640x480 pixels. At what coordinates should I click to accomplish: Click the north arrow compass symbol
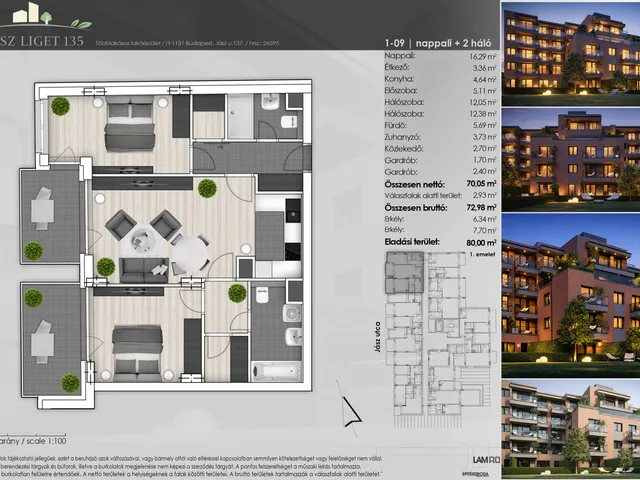point(349,410)
